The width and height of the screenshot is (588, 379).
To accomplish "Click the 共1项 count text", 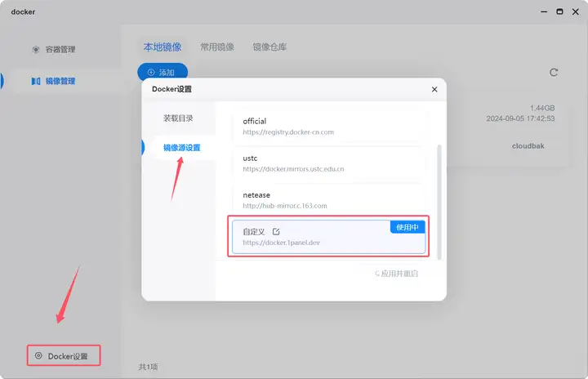I will coord(148,367).
